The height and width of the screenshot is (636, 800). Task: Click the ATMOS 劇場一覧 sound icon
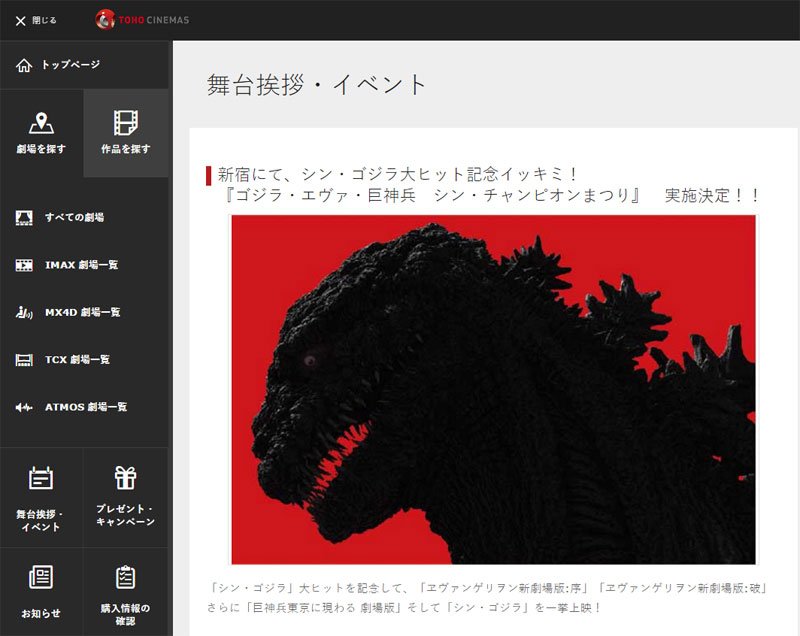[24, 408]
